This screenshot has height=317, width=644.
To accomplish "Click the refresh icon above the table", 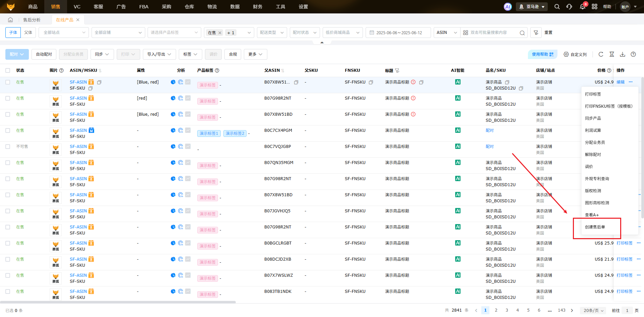I will pyautogui.click(x=601, y=54).
